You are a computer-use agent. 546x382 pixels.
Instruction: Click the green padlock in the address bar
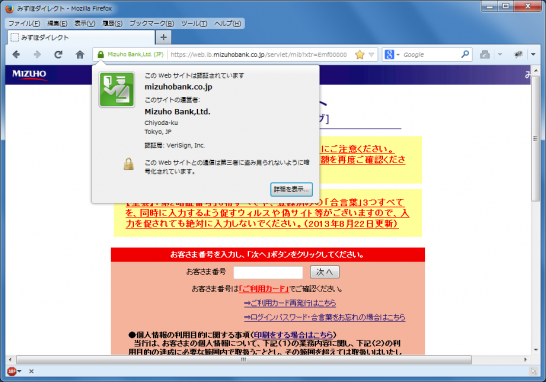tap(101, 55)
